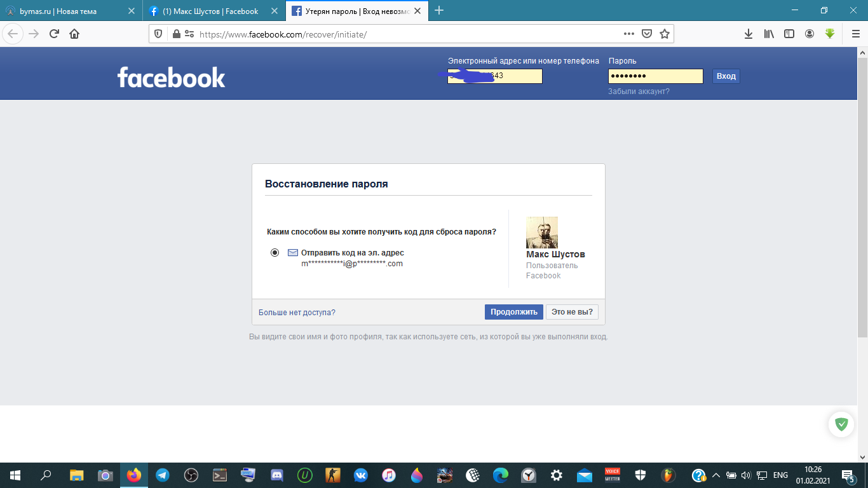Screen dimensions: 868x488
Task: Open Windows taskbar search
Action: [x=46, y=475]
